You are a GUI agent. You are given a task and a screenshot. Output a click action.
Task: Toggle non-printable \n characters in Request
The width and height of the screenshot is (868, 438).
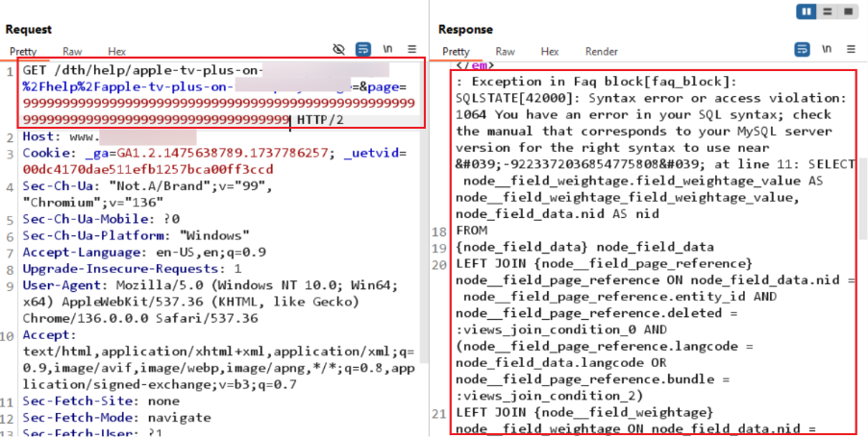(388, 49)
